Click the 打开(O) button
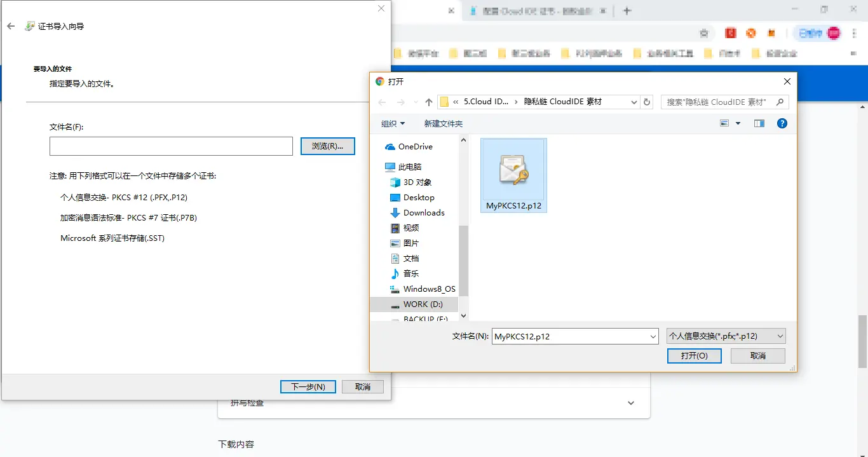 (x=694, y=356)
